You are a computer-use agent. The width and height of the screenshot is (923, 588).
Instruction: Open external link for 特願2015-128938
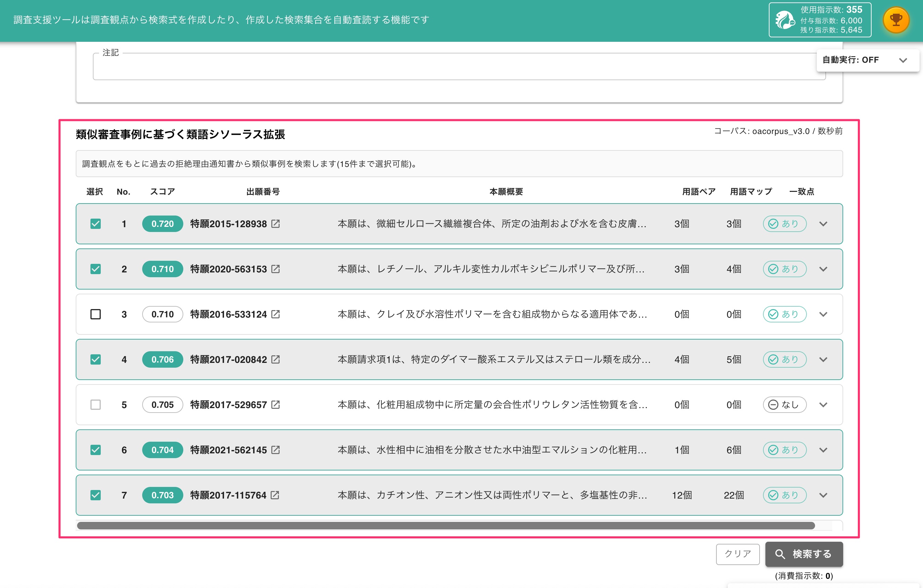275,223
